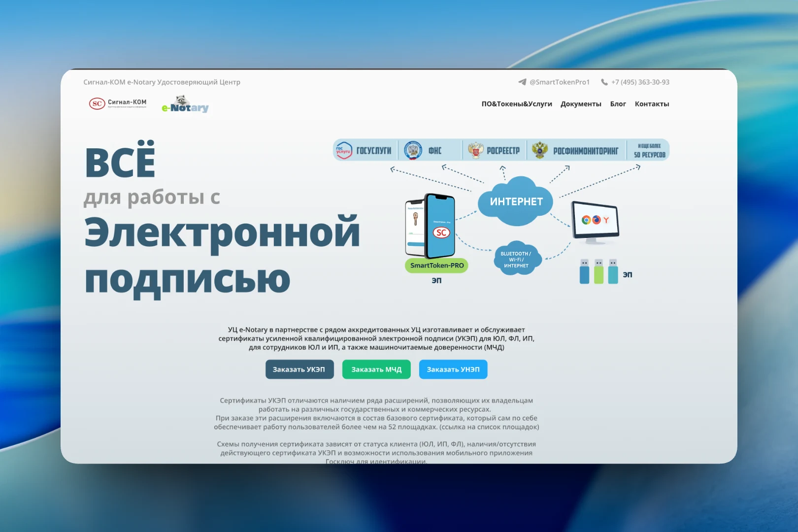This screenshot has width=798, height=532.
Task: Click the green USB token icon
Action: click(598, 271)
